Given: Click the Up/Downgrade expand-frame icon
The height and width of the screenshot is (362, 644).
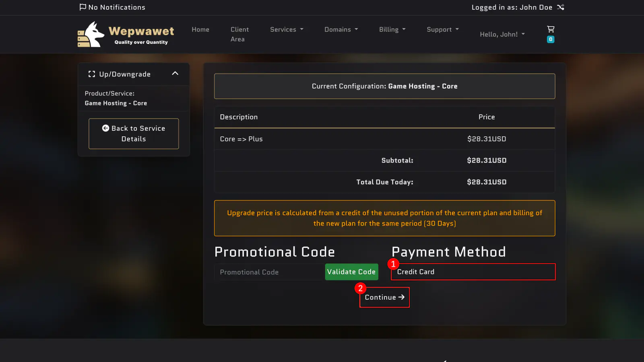Looking at the screenshot, I should (92, 74).
